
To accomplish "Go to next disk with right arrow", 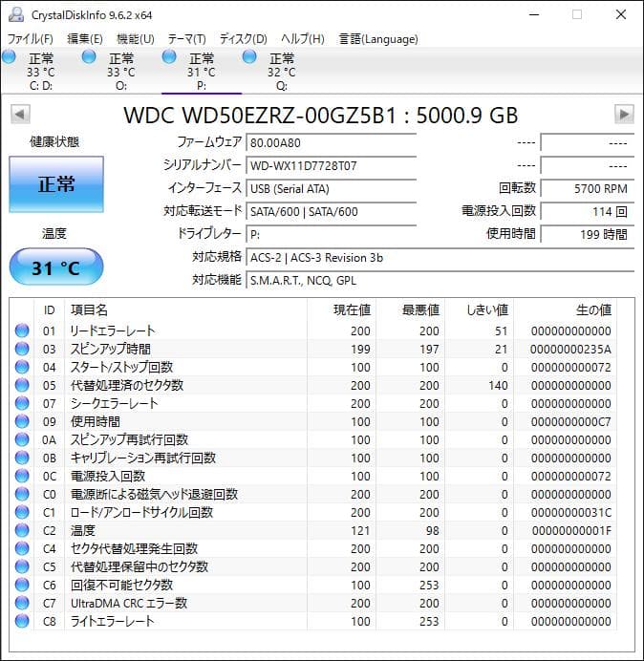I will pos(624,115).
